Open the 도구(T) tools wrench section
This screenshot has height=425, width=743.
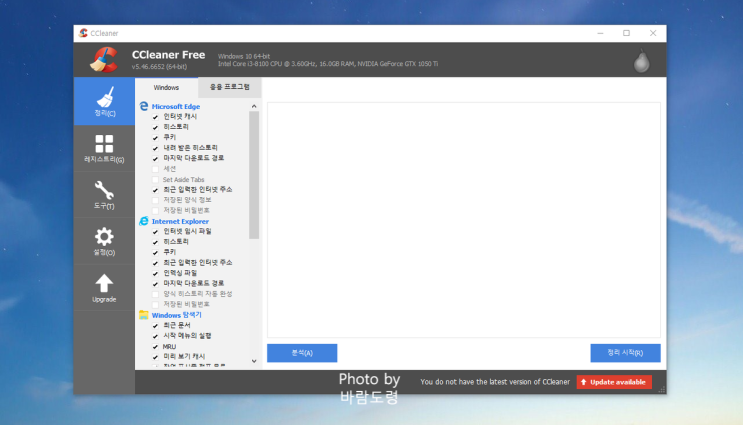104,195
